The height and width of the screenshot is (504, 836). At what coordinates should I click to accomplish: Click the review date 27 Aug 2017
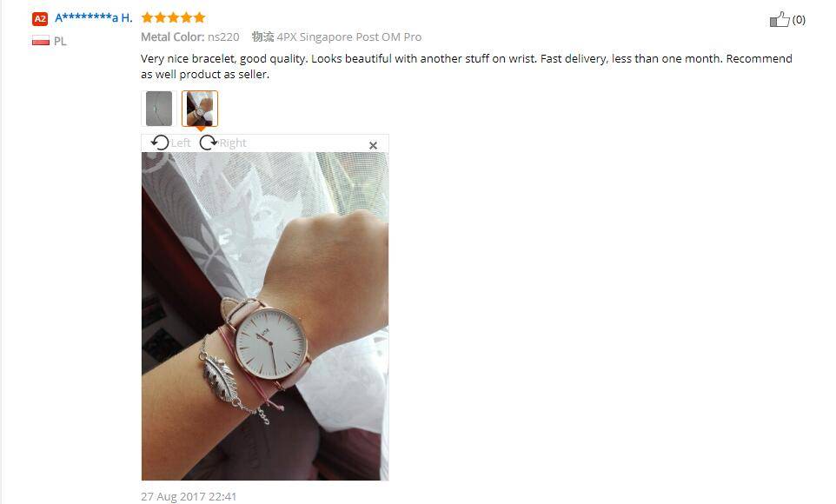tap(189, 496)
